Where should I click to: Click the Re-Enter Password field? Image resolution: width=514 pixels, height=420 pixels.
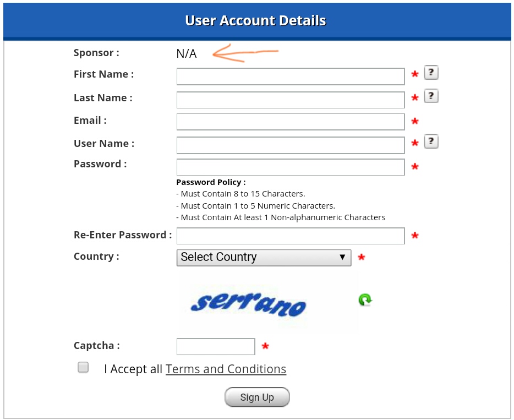291,236
